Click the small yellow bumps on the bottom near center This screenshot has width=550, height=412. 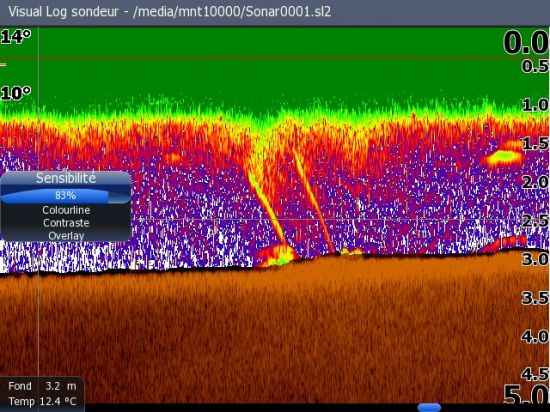pos(351,251)
